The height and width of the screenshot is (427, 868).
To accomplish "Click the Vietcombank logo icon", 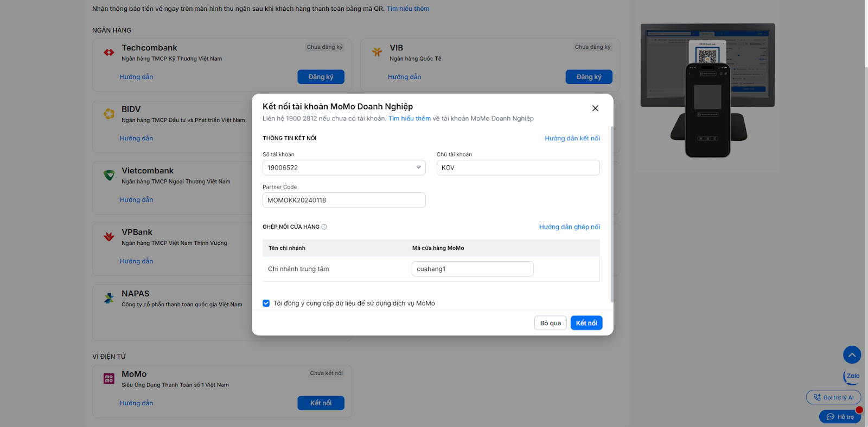I will pyautogui.click(x=109, y=175).
